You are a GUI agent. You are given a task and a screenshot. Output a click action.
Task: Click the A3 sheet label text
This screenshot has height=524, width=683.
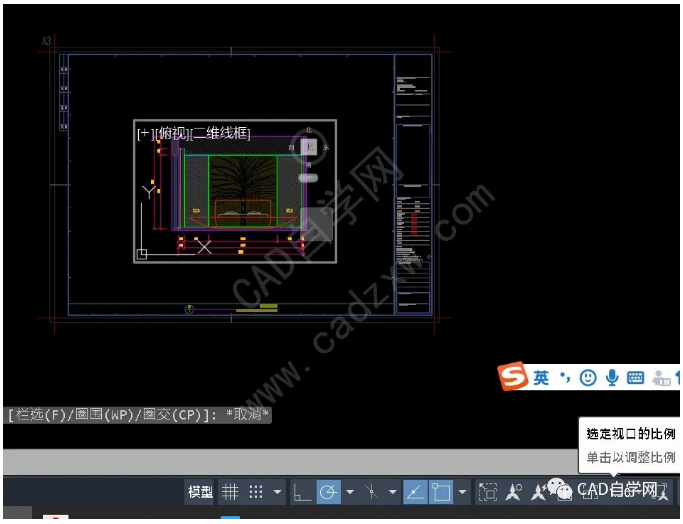click(x=46, y=41)
